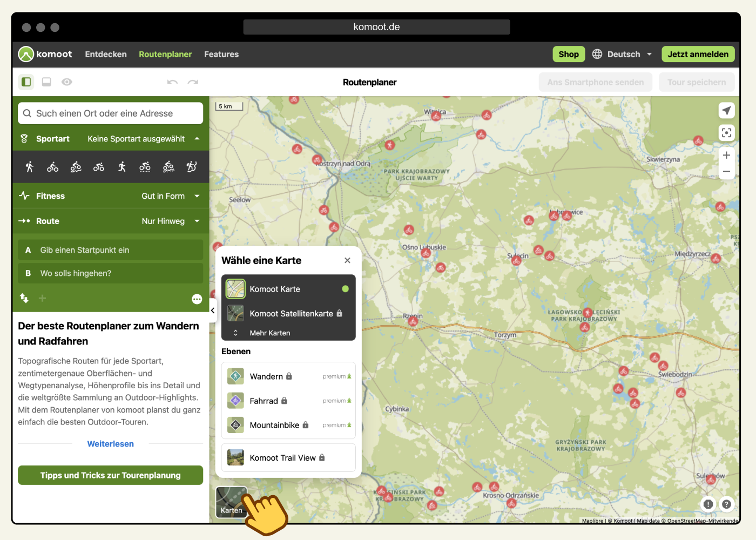The image size is (756, 540).
Task: Expand Mehr Karten list
Action: tap(269, 333)
